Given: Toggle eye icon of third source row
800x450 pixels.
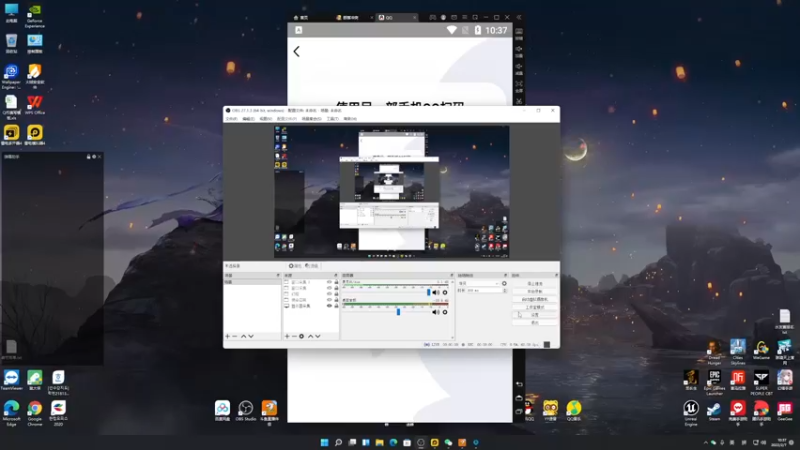Looking at the screenshot, I should 329,294.
